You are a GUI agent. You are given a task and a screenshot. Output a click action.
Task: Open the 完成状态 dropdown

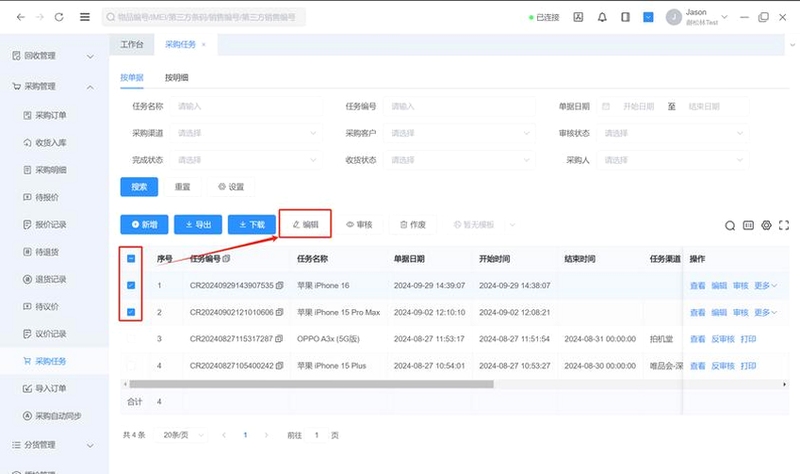(x=246, y=160)
